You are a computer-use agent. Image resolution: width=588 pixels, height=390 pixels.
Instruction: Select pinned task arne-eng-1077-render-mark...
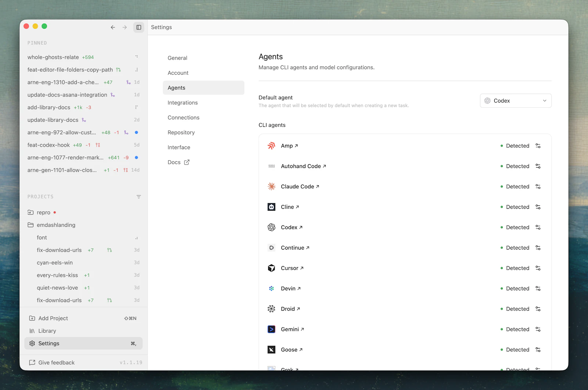83,157
